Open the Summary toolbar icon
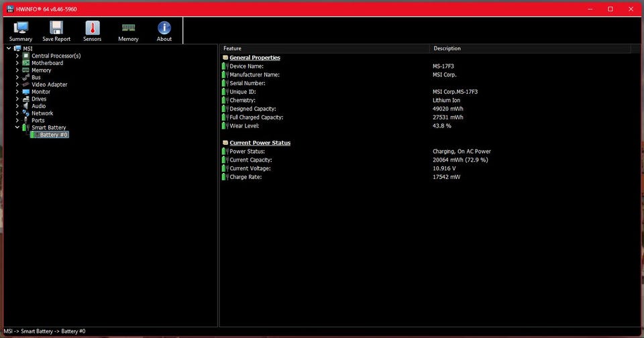 point(21,28)
